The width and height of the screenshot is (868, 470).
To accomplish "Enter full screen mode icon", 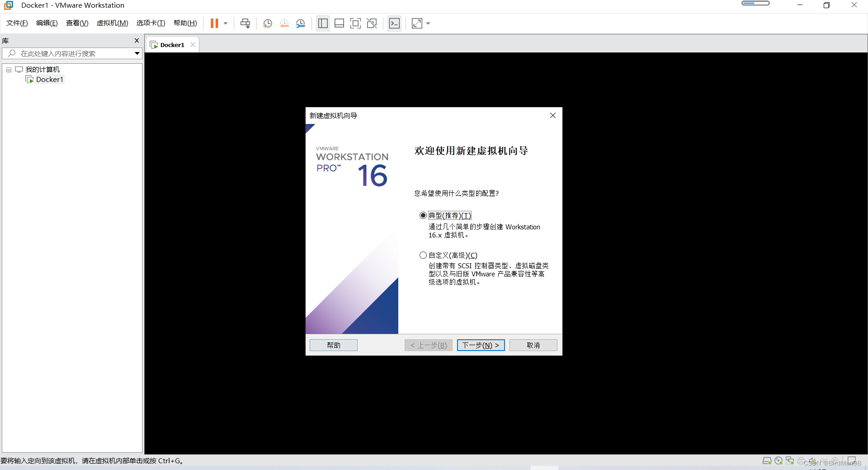I will point(355,23).
